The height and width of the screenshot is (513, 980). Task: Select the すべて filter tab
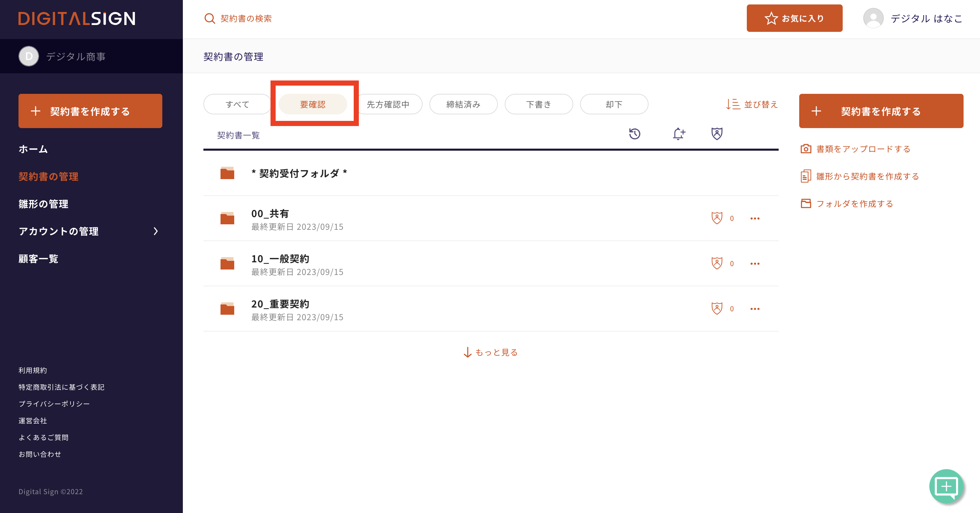tap(237, 104)
